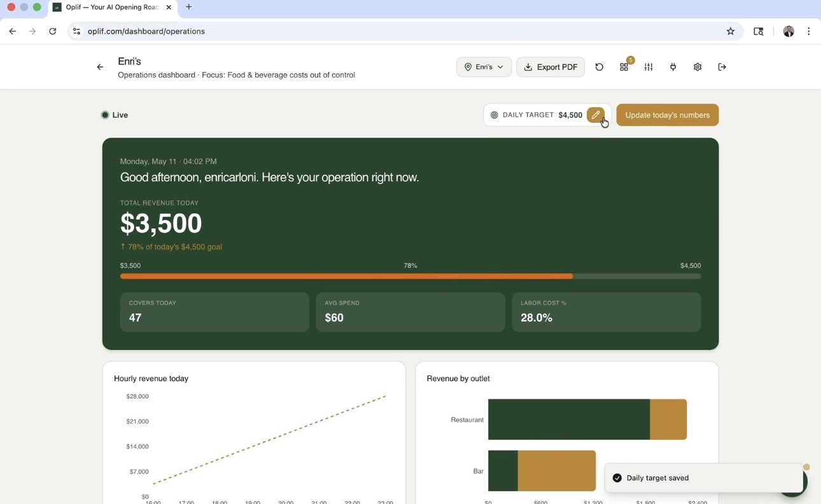The height and width of the screenshot is (504, 821).
Task: Click the refresh dashboard icon
Action: (x=600, y=67)
